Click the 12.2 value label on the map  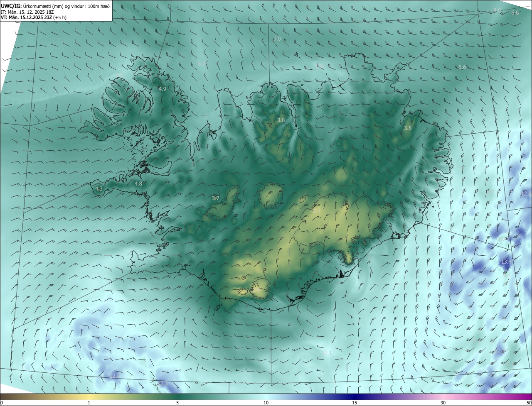coord(115,376)
